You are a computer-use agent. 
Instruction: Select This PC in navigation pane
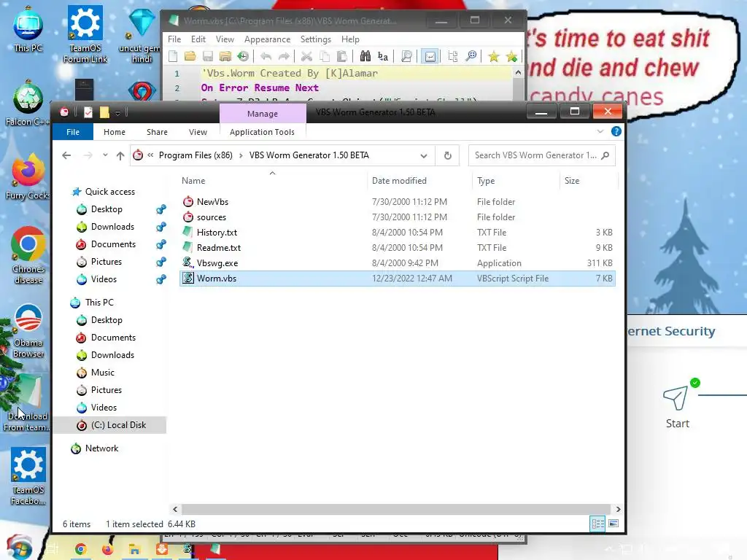[99, 303]
